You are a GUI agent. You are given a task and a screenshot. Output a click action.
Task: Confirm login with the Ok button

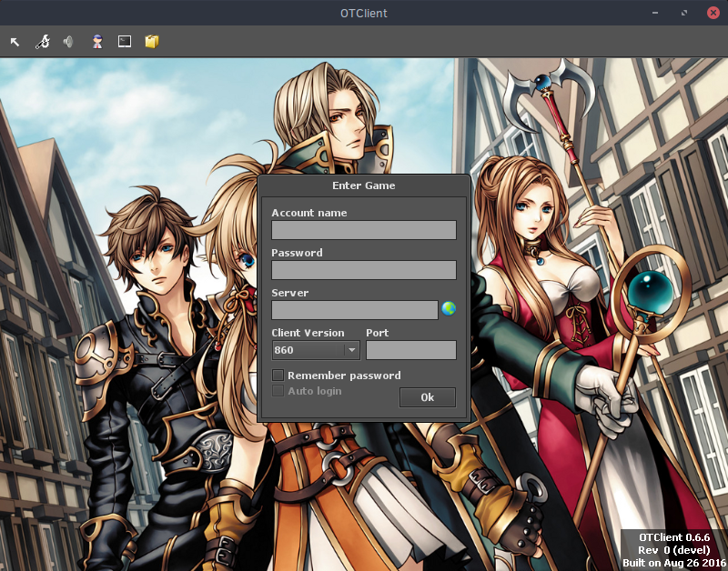click(428, 397)
